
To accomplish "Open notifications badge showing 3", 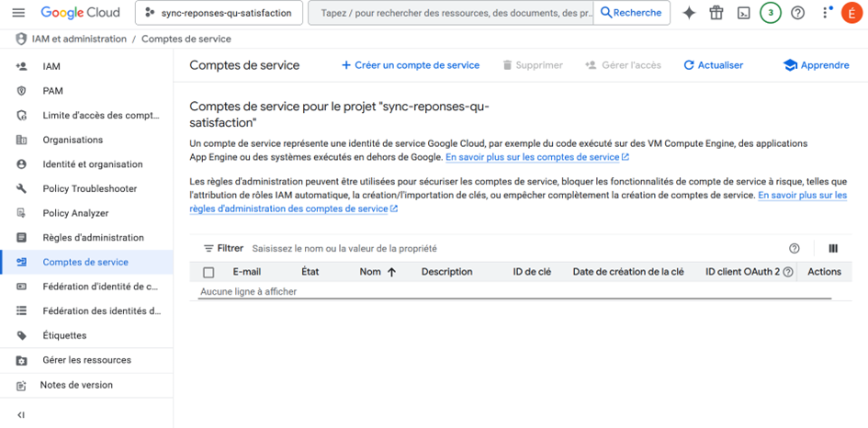I will coord(771,13).
